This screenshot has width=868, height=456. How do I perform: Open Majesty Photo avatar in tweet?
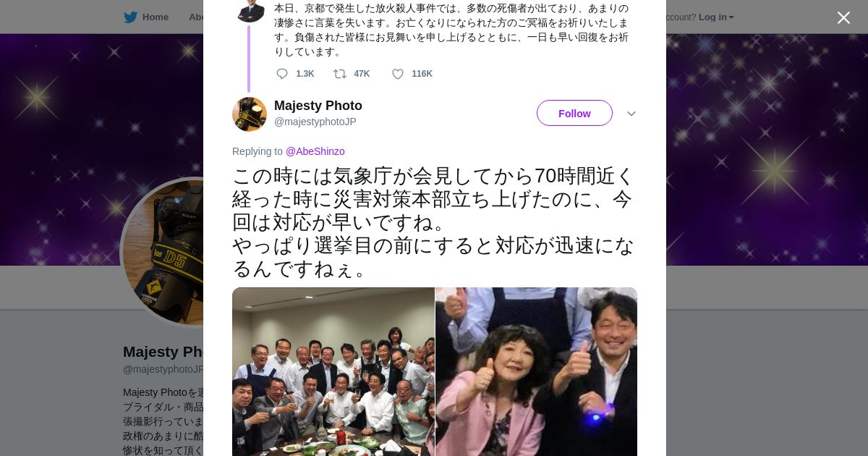250,114
